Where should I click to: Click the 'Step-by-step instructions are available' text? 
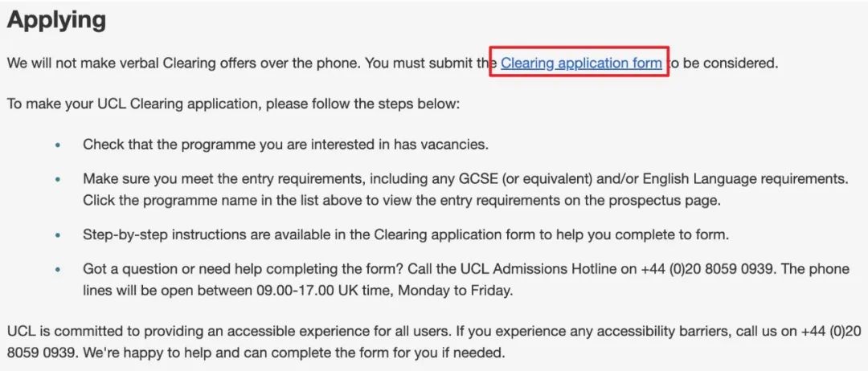pos(406,234)
